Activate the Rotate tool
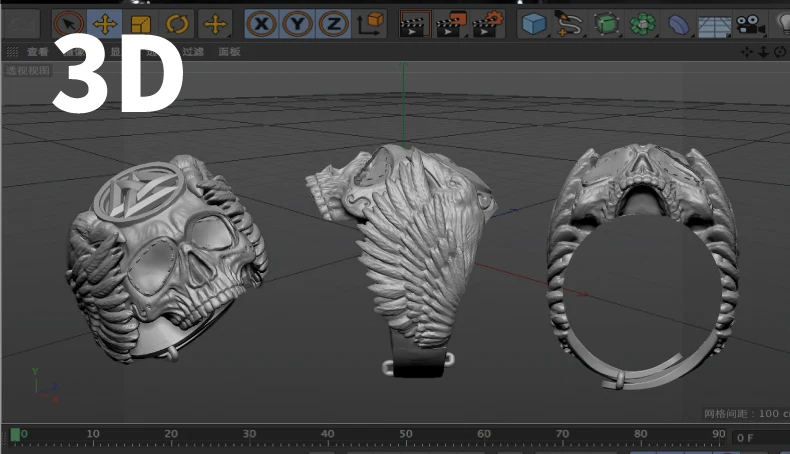The width and height of the screenshot is (790, 454). point(177,24)
